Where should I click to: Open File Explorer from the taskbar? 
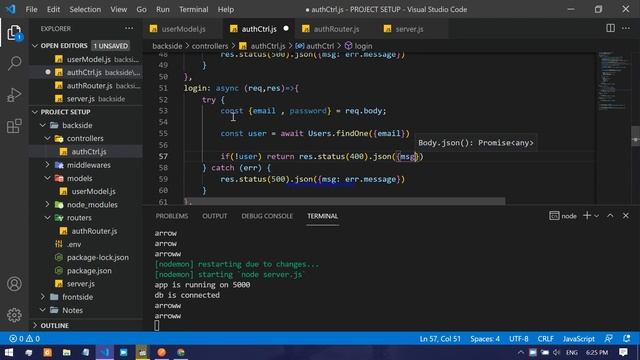point(67,352)
